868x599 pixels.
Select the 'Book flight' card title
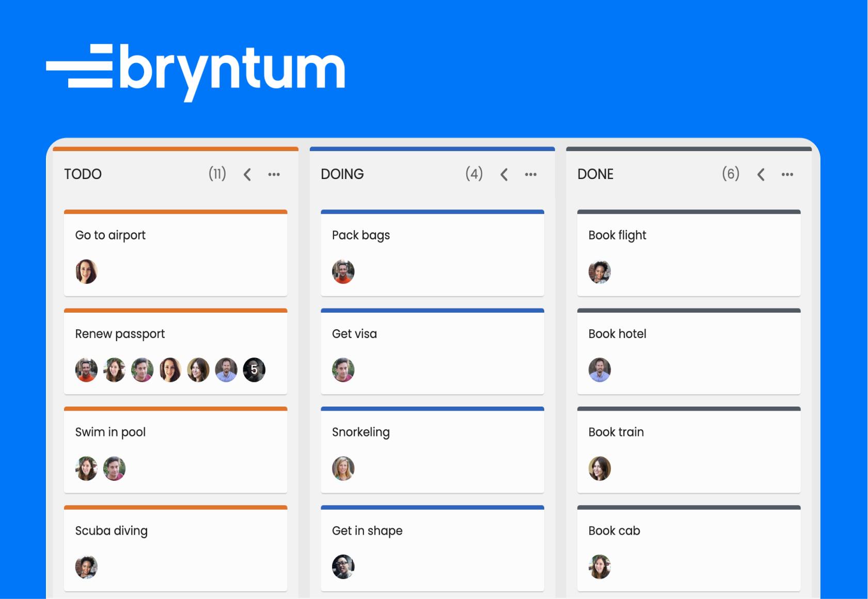click(617, 236)
